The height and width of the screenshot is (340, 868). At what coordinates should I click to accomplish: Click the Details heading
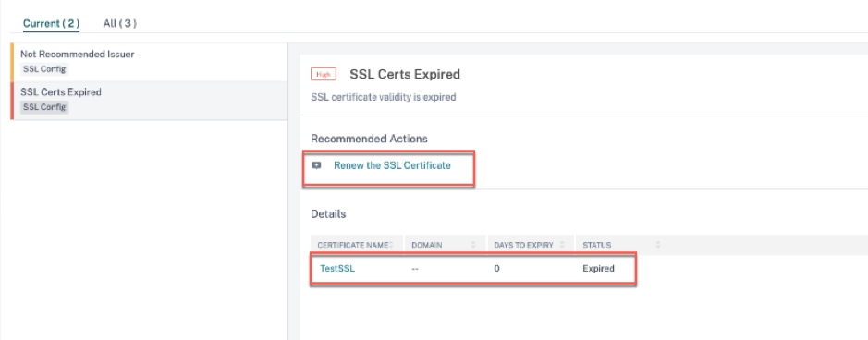point(328,214)
